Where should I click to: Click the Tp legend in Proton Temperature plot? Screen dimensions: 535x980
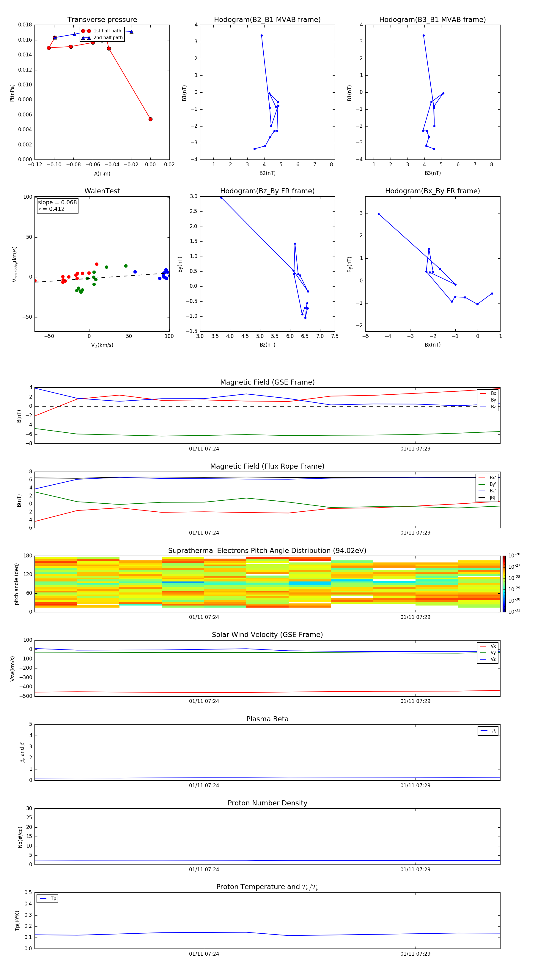(48, 899)
